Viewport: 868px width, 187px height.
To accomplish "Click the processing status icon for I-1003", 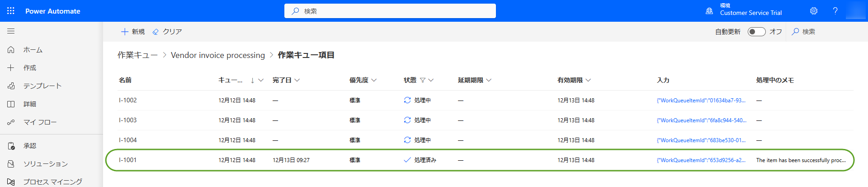I will tap(407, 120).
